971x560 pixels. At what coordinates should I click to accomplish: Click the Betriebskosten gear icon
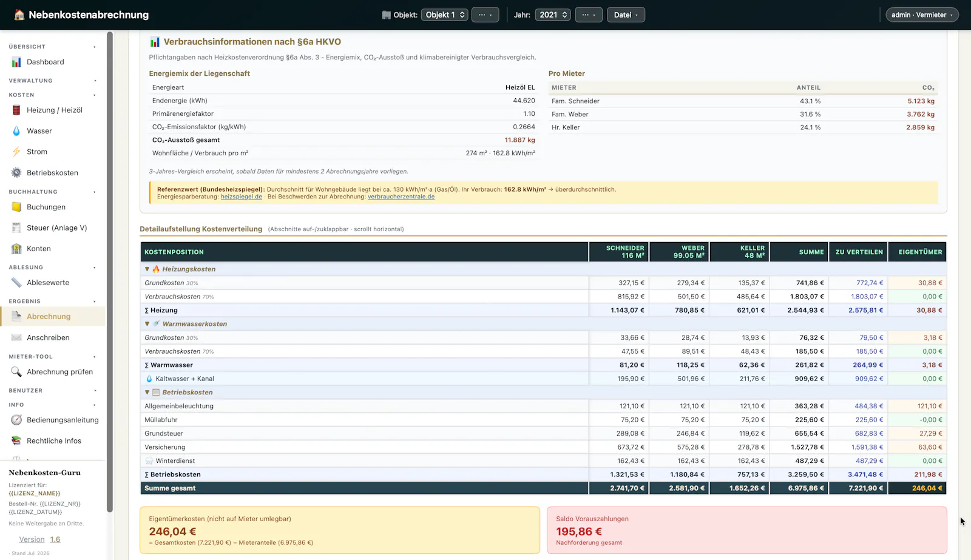tap(16, 173)
